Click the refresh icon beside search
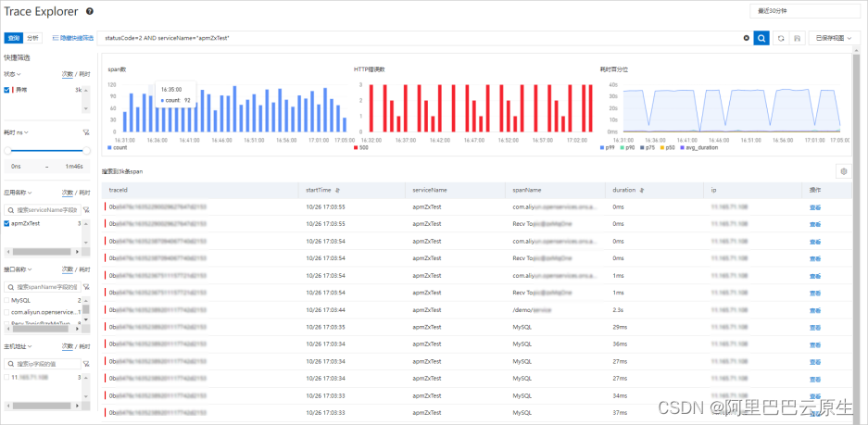Image resolution: width=868 pixels, height=425 pixels. pyautogui.click(x=781, y=38)
